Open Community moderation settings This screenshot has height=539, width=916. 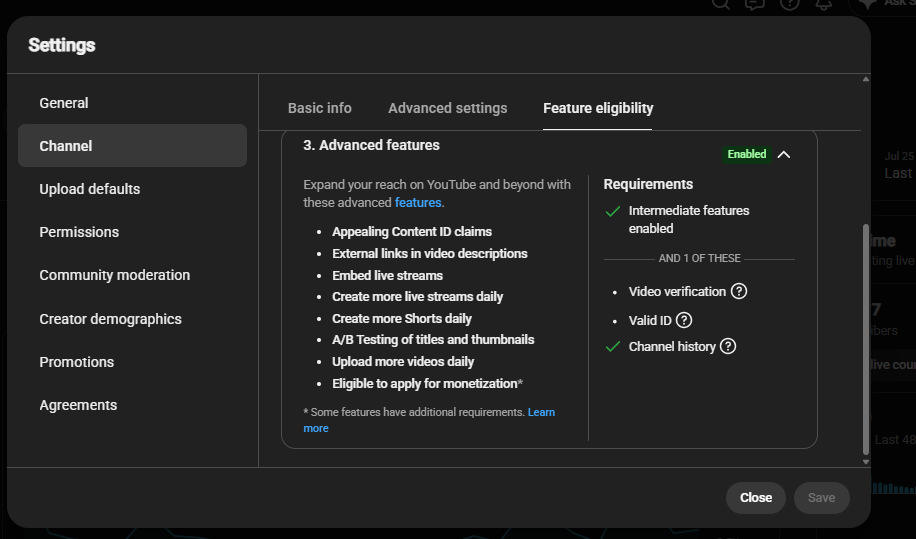pyautogui.click(x=133, y=275)
